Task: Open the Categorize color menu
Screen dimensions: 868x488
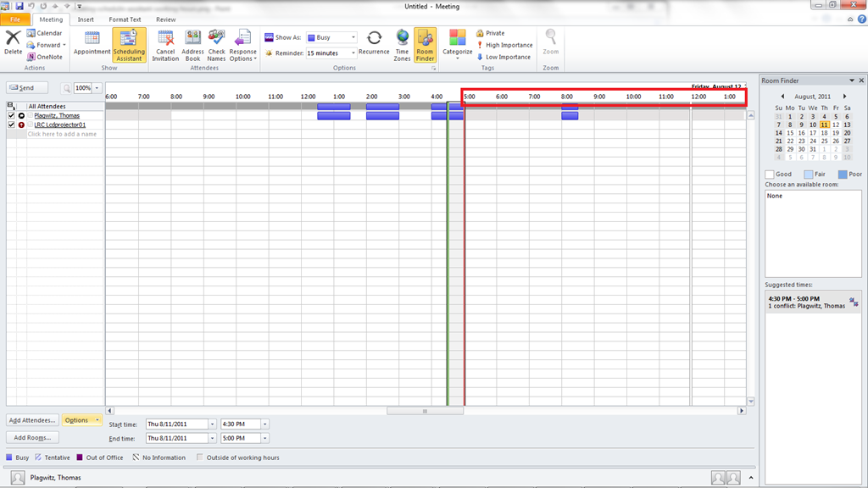Action: pyautogui.click(x=457, y=43)
